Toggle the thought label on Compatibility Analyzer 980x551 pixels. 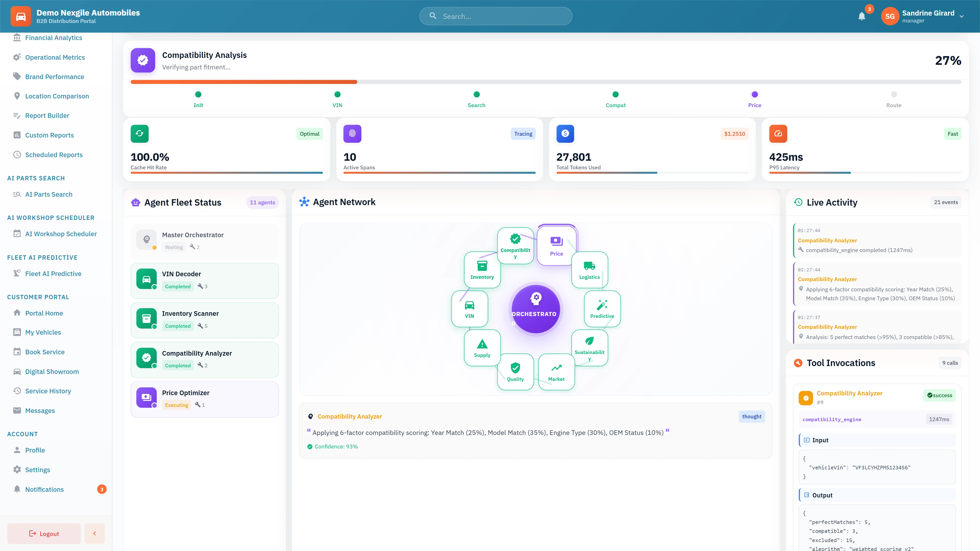pos(751,416)
